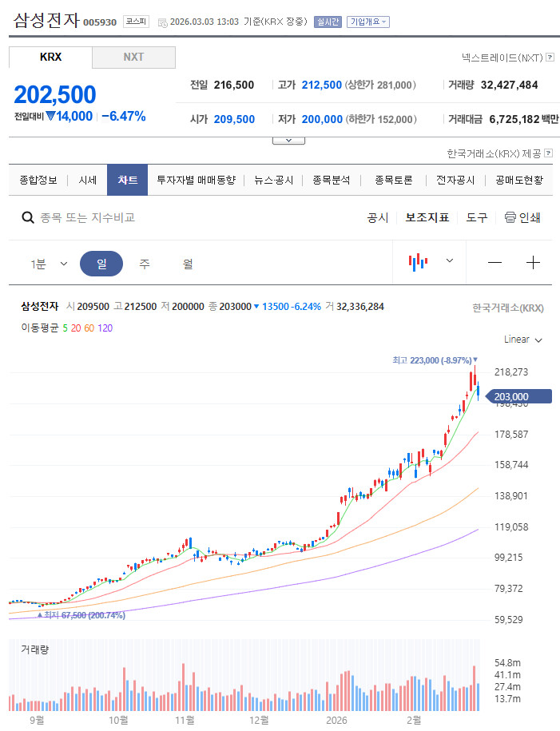Open the 도구 tools menu
560x731 pixels.
pos(477,217)
